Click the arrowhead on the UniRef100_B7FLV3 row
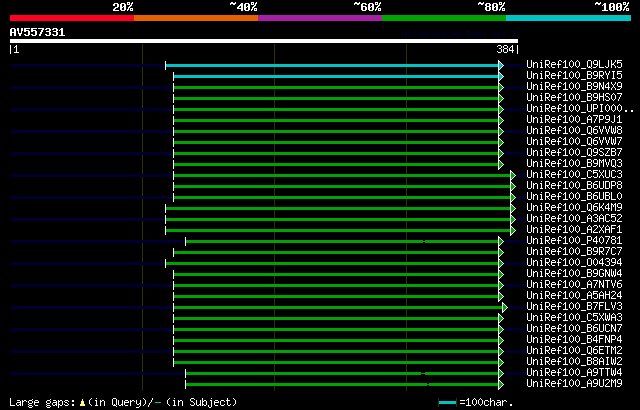Screen dimensions: 640x410 [505, 307]
